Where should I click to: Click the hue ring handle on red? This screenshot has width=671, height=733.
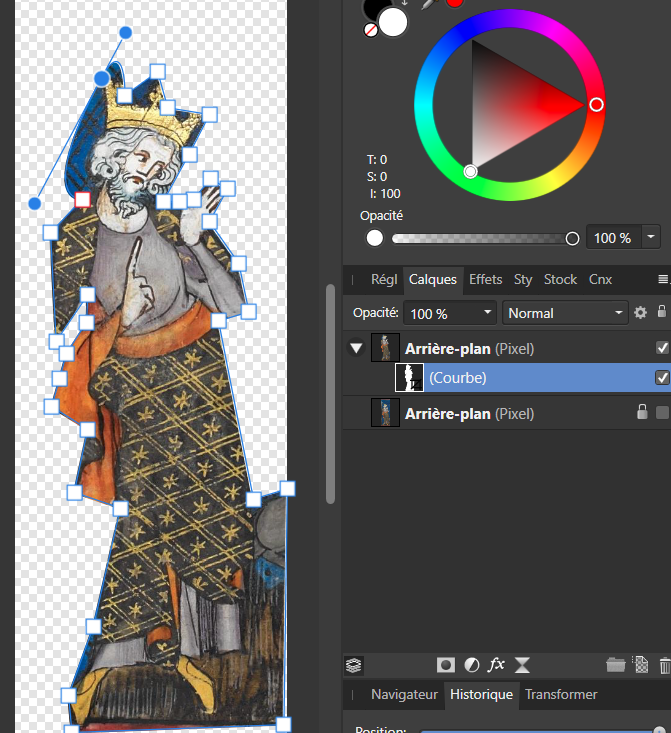point(596,105)
